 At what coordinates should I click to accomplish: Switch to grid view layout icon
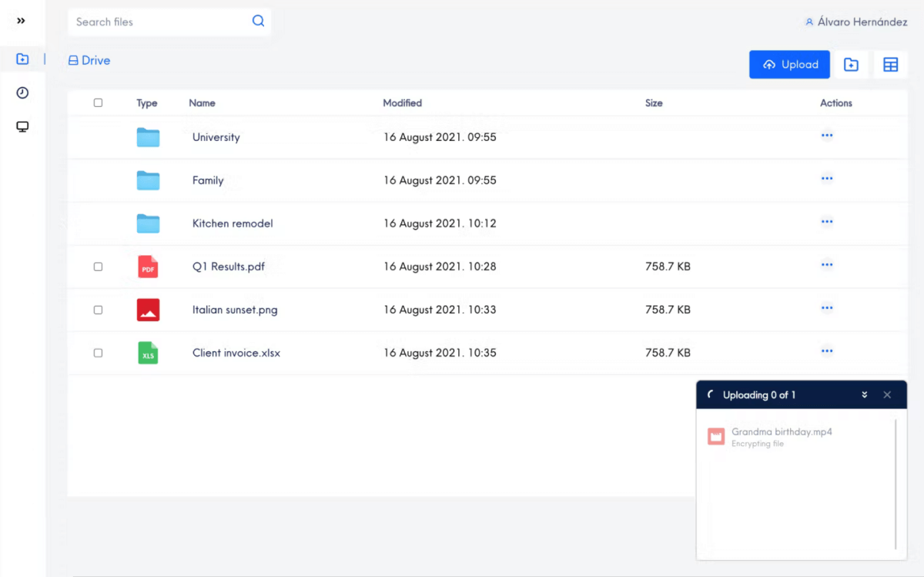(890, 65)
